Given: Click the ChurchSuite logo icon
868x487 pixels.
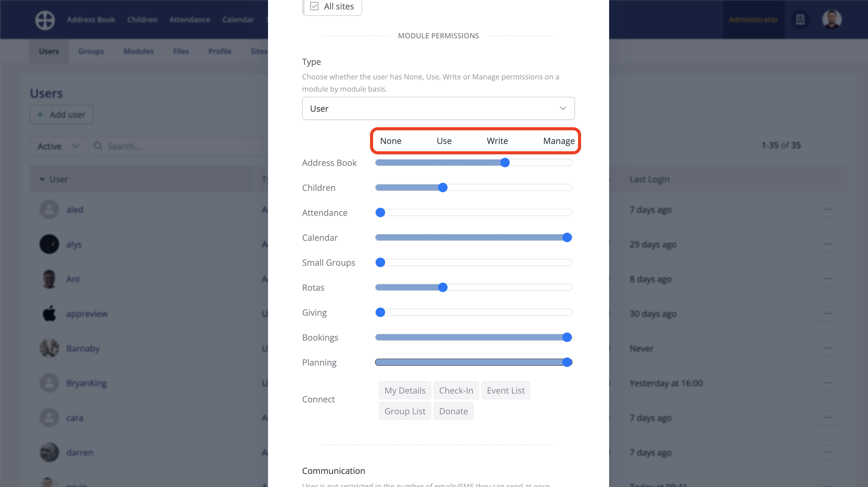Looking at the screenshot, I should click(45, 19).
